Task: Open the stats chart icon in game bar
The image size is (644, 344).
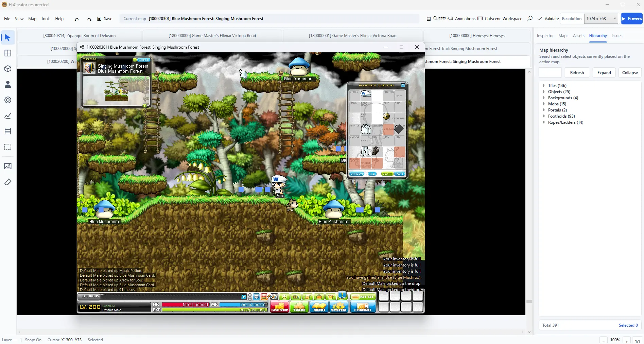Action: [x=296, y=297]
